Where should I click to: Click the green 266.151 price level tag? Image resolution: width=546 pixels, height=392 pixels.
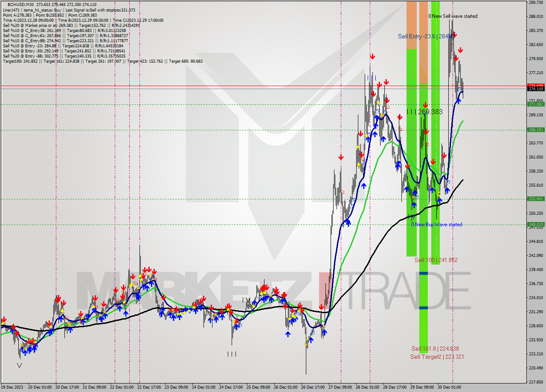pyautogui.click(x=536, y=130)
